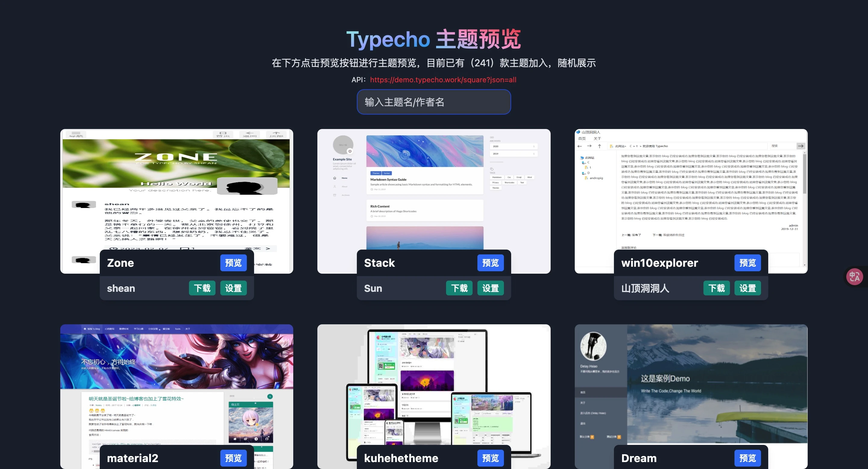Click the Archives box icon in the Stack sidebar

click(x=335, y=195)
